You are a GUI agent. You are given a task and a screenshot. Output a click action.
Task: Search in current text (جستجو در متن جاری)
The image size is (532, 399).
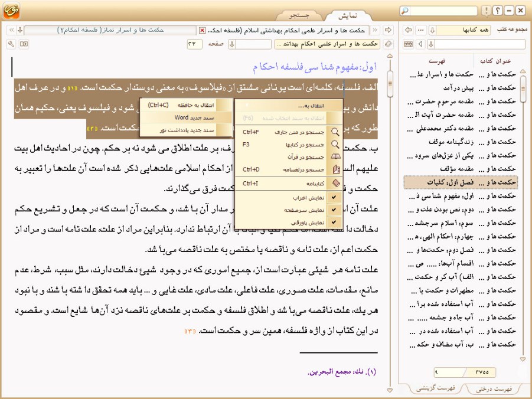pyautogui.click(x=288, y=132)
